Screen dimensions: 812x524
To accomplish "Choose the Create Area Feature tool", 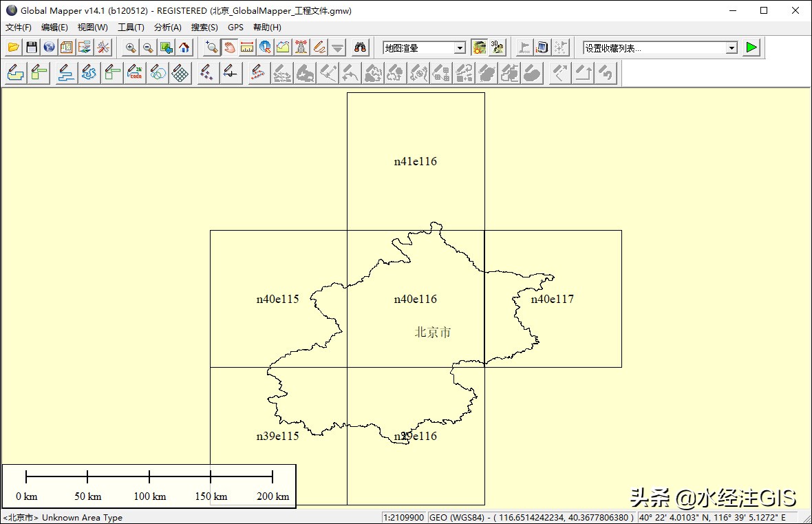I will pos(16,73).
